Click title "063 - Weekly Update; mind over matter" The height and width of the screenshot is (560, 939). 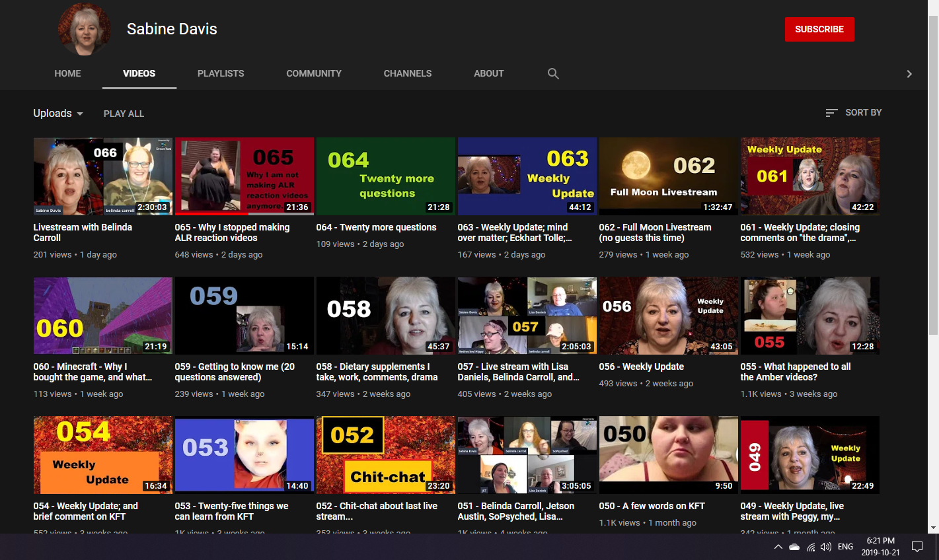515,232
